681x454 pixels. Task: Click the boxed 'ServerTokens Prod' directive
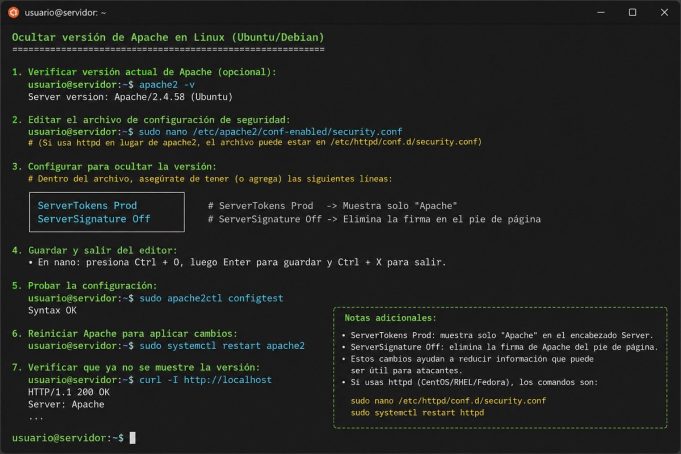(x=87, y=205)
